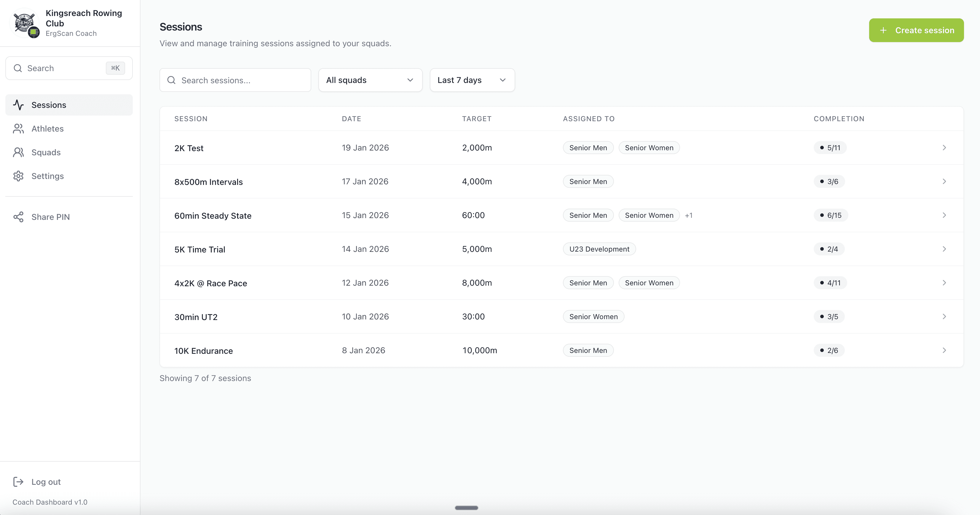Toggle the Senior Men squad tag on 2K Test

[x=588, y=148]
